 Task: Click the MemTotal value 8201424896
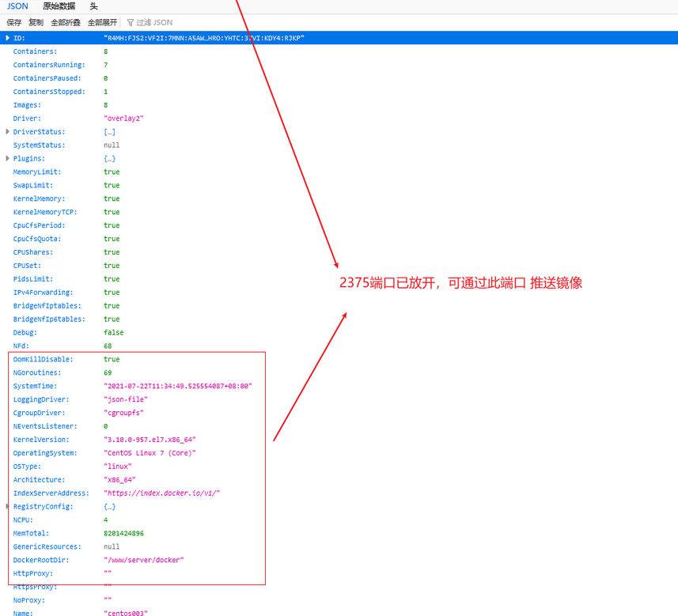123,534
